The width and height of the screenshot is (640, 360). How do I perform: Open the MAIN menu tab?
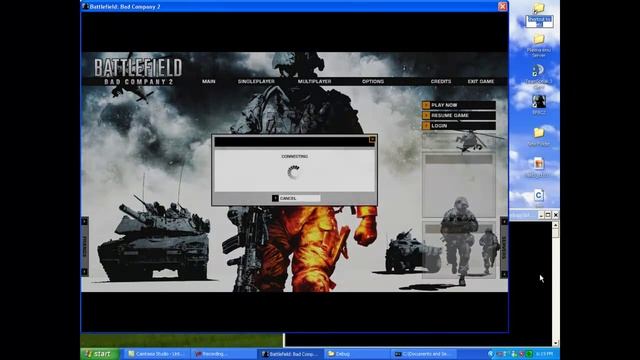[209, 82]
